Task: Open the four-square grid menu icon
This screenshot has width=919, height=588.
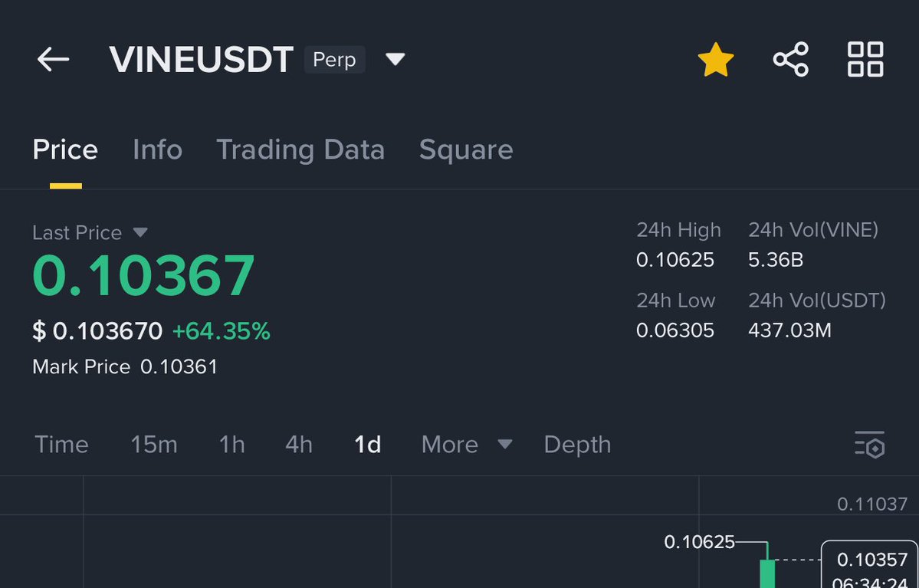Action: coord(865,59)
